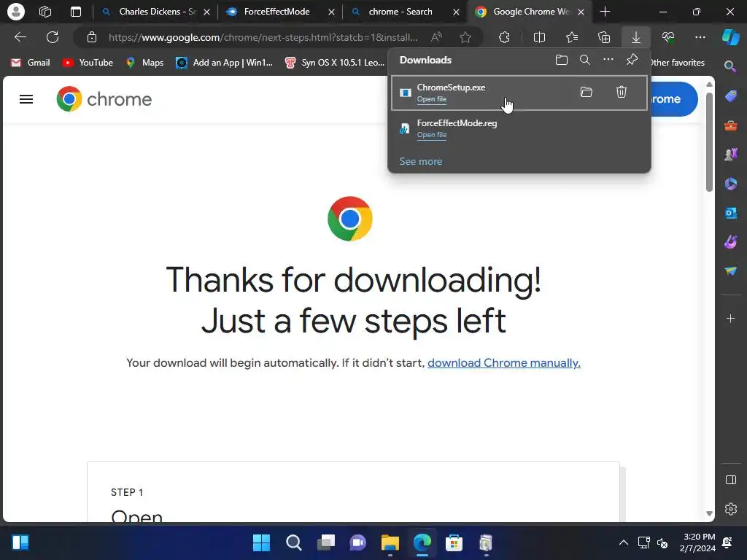Image resolution: width=747 pixels, height=560 pixels.
Task: Click the address bar URL
Action: click(x=263, y=37)
